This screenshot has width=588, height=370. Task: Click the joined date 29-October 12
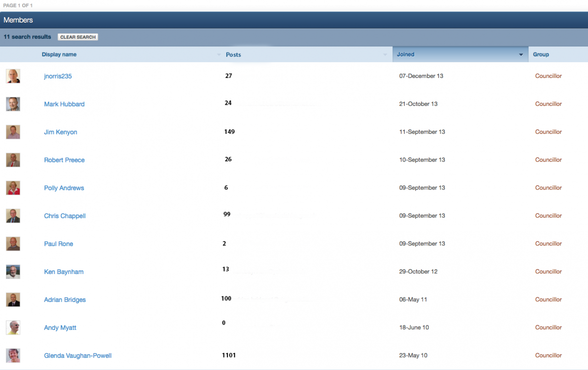[418, 271]
